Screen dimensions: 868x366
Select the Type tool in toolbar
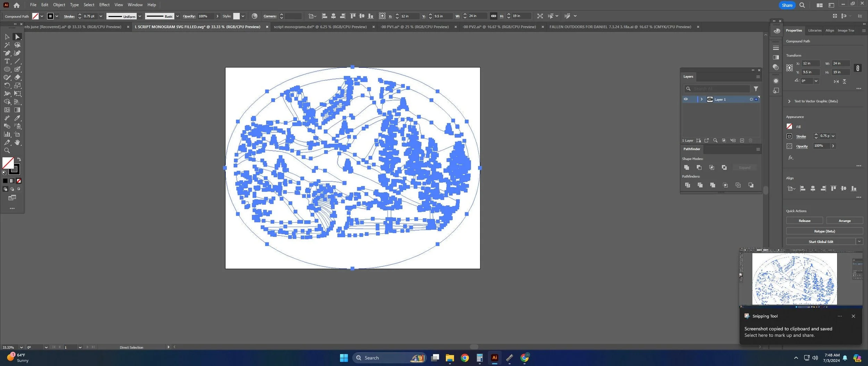pyautogui.click(x=7, y=61)
